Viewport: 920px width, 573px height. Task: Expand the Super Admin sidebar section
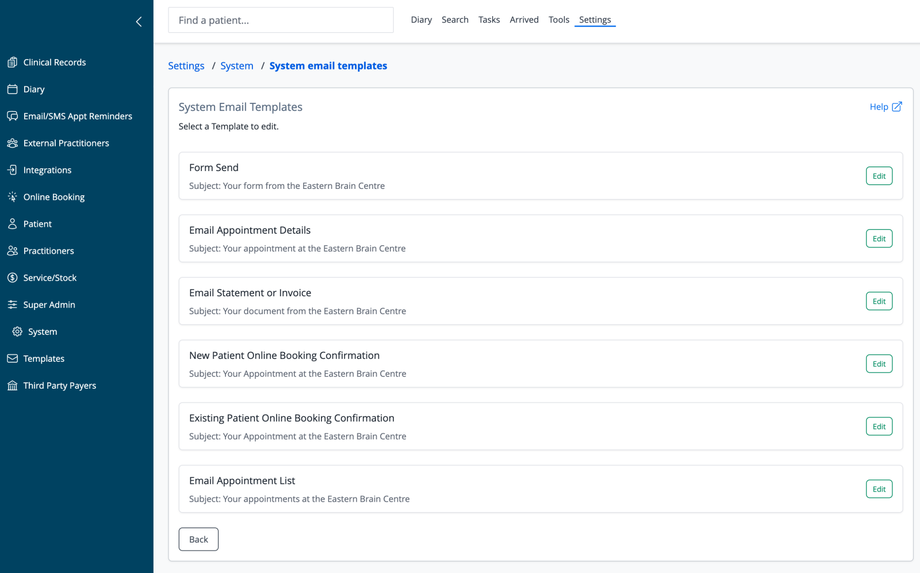[x=49, y=305]
